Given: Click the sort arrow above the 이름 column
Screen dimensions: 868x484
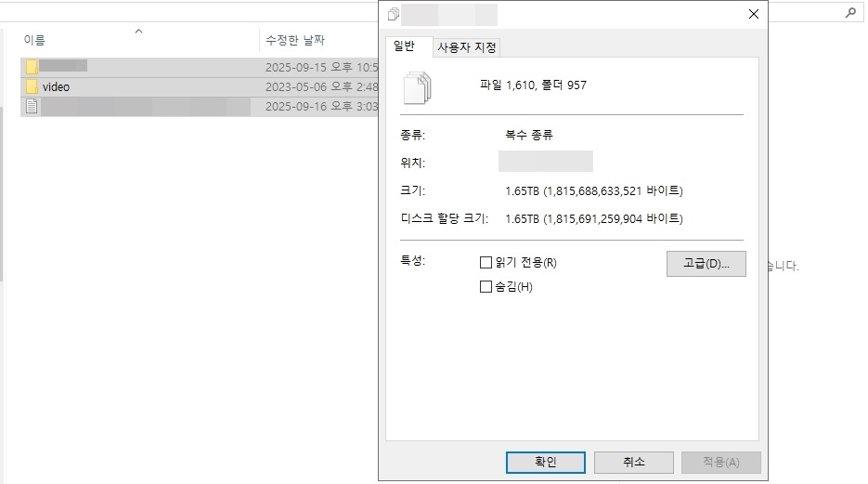Looking at the screenshot, I should pos(139,31).
